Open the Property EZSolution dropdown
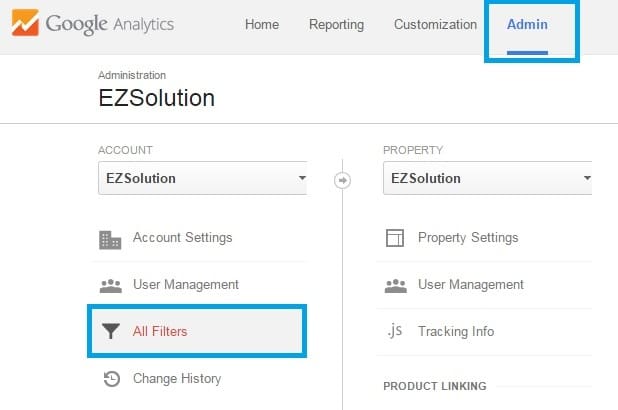This screenshot has width=618, height=410. (x=488, y=178)
